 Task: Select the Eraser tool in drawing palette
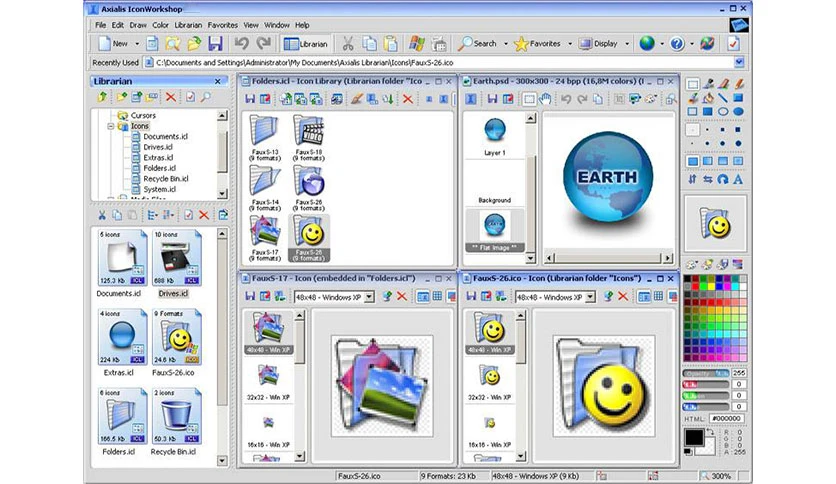pyautogui.click(x=723, y=84)
